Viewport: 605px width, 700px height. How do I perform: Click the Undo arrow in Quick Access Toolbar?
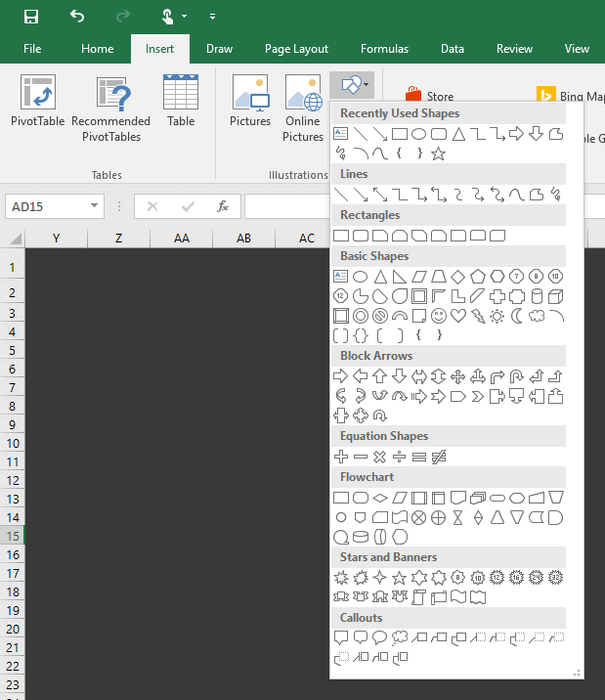(77, 17)
